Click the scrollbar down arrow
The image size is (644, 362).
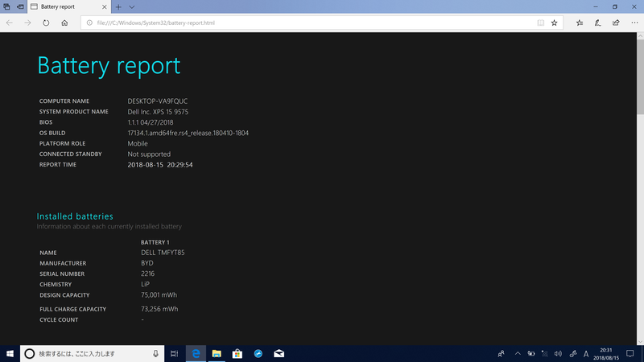pos(640,341)
